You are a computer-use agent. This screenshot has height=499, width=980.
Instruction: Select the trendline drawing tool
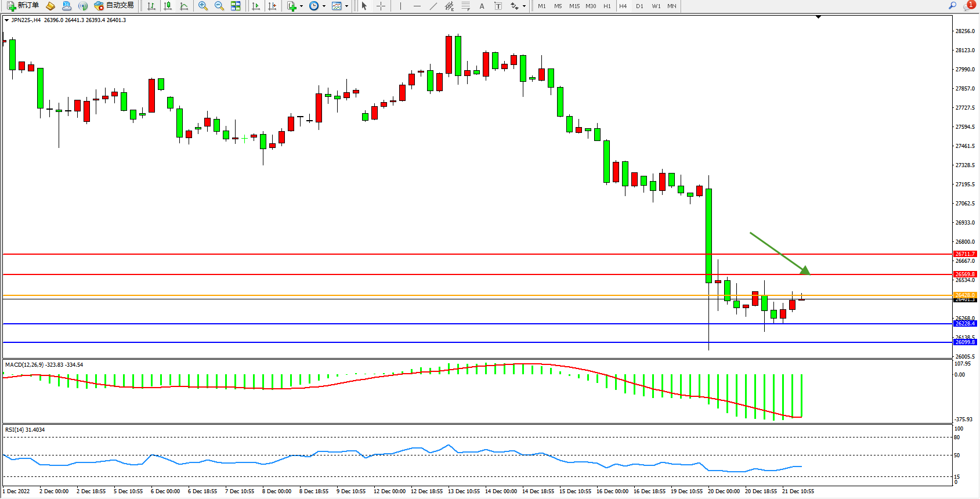tap(433, 6)
